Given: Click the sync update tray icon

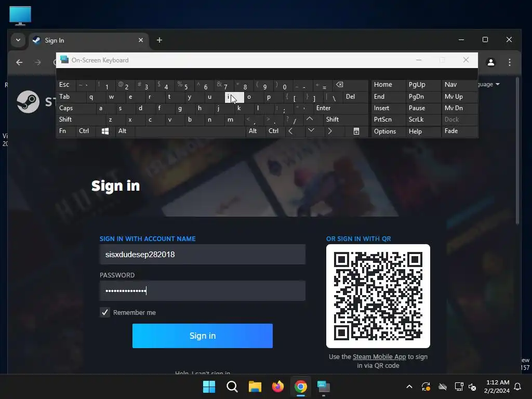Looking at the screenshot, I should pyautogui.click(x=426, y=387).
